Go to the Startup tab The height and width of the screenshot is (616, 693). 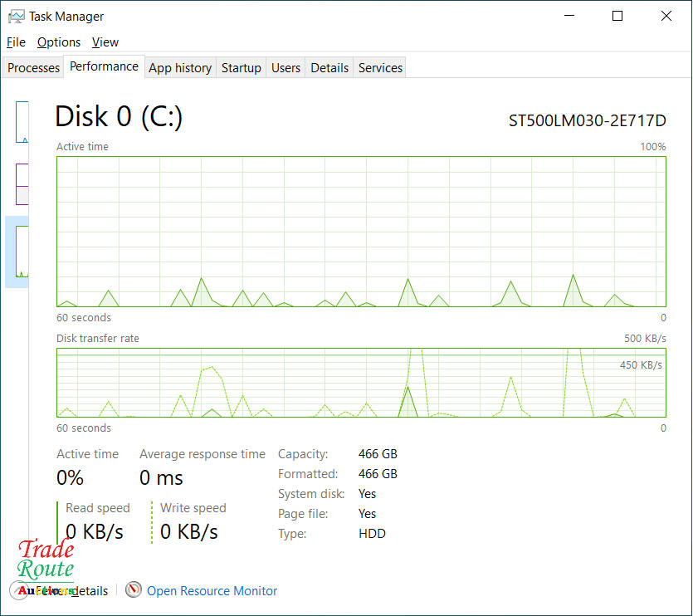pos(242,68)
